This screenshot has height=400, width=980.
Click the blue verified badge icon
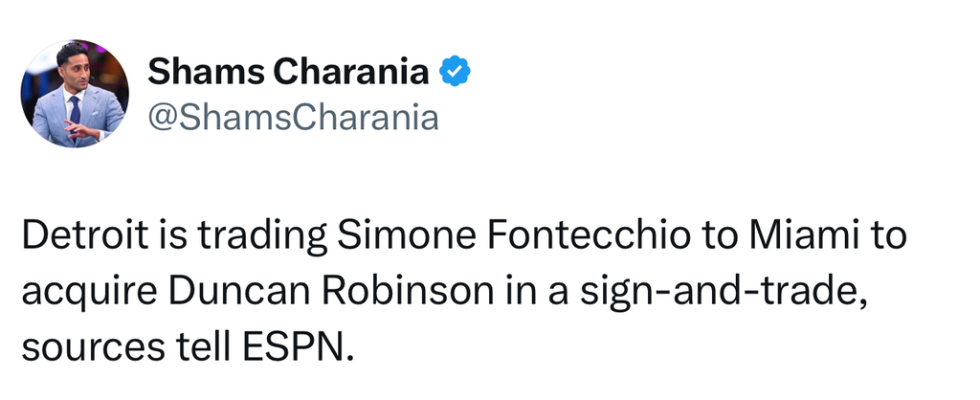[453, 70]
